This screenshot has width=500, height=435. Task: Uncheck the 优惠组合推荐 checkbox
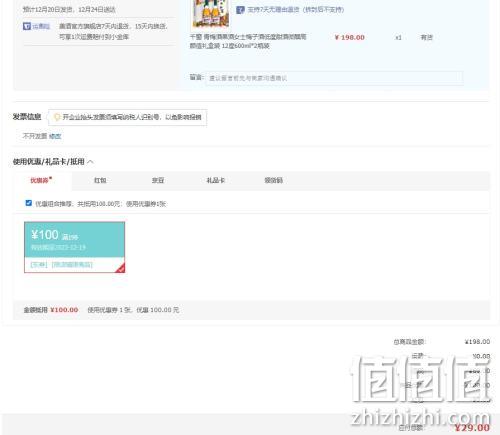pyautogui.click(x=29, y=203)
